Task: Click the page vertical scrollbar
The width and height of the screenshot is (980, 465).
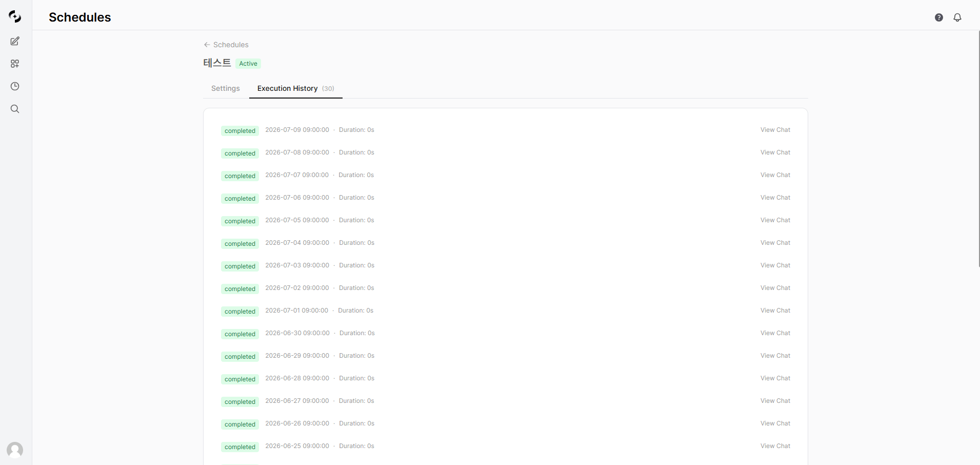Action: click(x=978, y=149)
